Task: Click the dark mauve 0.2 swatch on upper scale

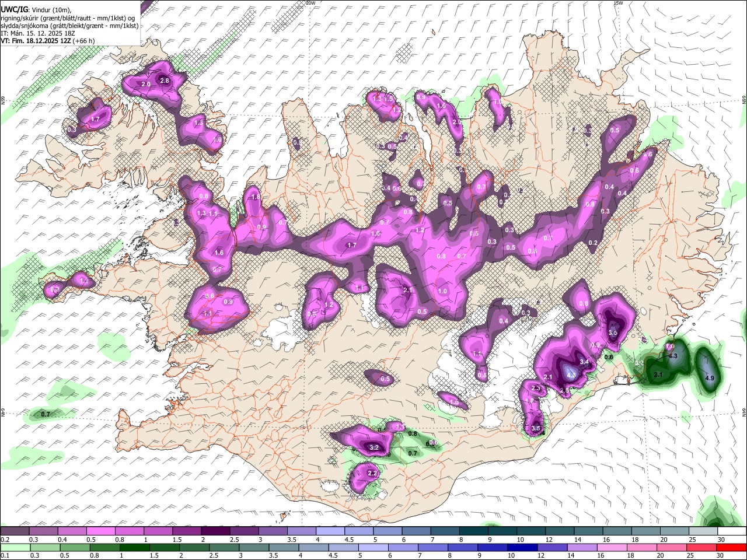Action: 15,531
